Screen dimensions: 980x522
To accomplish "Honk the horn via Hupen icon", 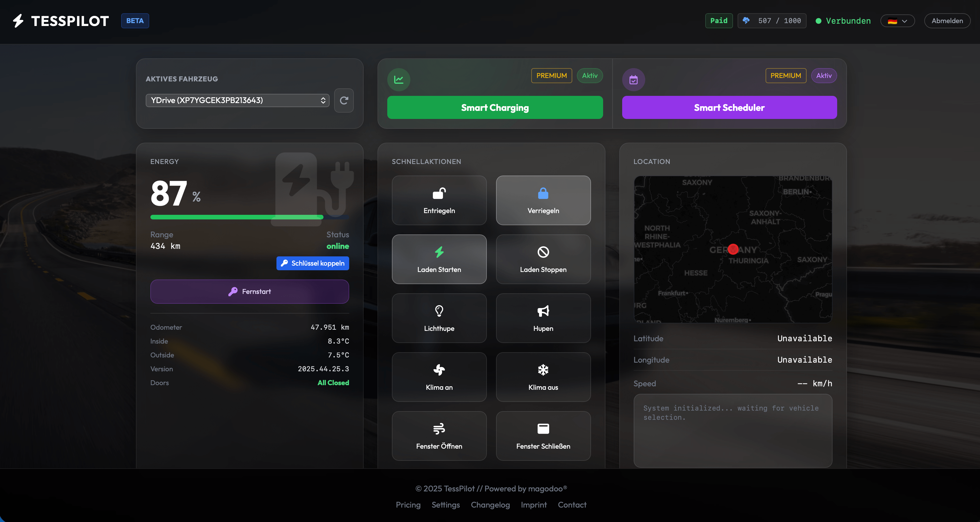I will click(543, 312).
